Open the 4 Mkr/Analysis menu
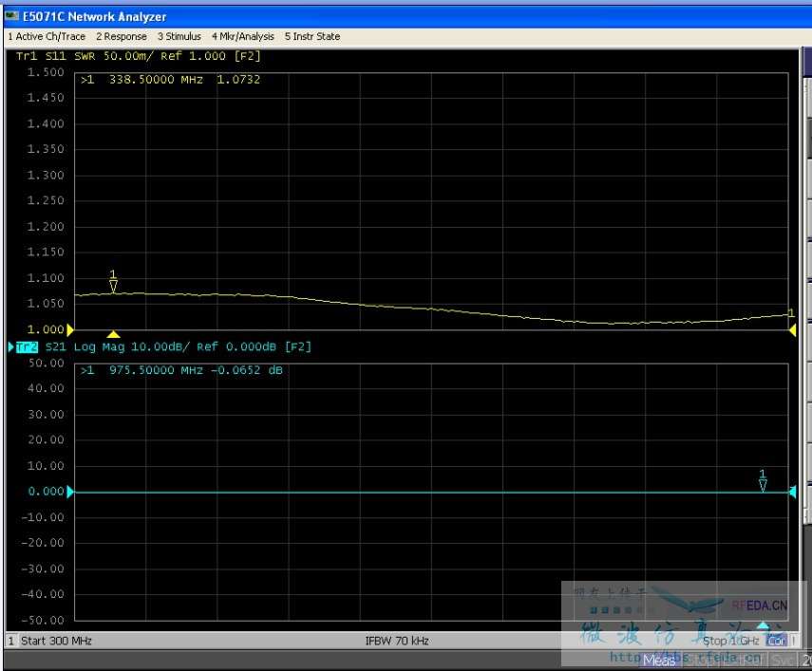Image resolution: width=812 pixels, height=671 pixels. pos(243,36)
